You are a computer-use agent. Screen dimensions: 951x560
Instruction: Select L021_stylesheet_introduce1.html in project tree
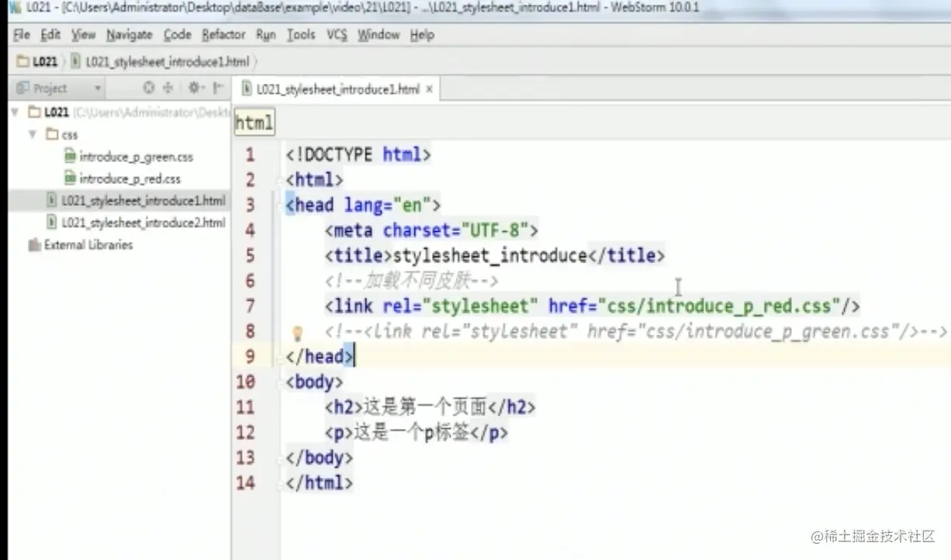pyautogui.click(x=144, y=201)
